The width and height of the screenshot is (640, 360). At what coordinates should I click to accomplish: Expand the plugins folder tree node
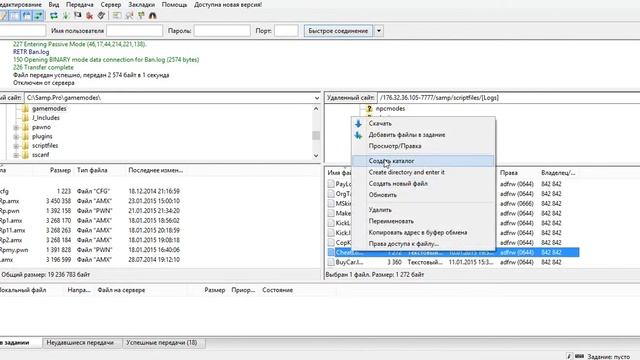tap(16, 137)
